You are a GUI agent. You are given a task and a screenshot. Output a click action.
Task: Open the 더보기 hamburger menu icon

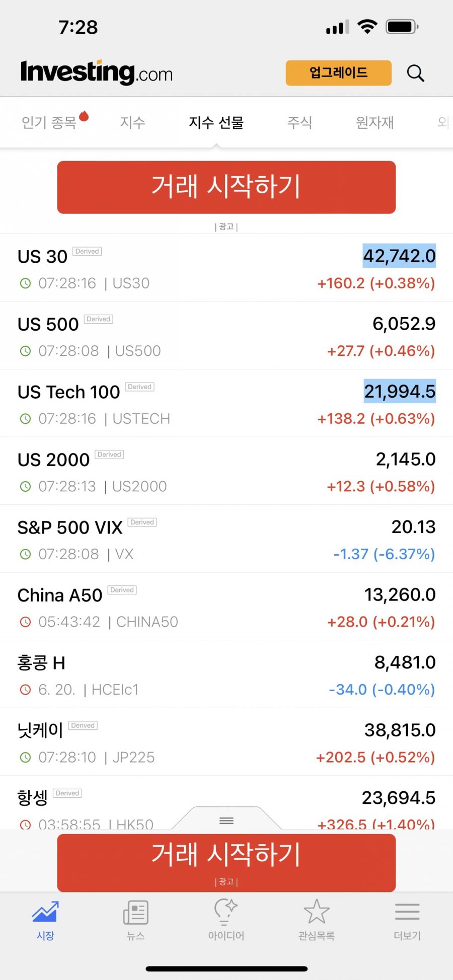coord(407,912)
